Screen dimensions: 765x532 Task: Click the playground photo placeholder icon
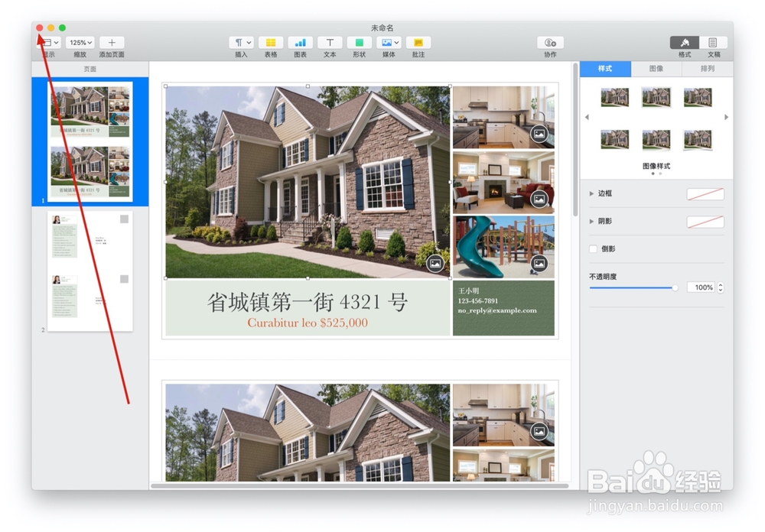539,264
